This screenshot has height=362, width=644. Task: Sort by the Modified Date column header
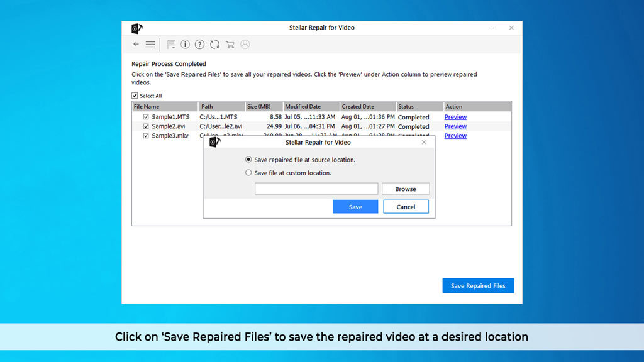[x=311, y=107]
